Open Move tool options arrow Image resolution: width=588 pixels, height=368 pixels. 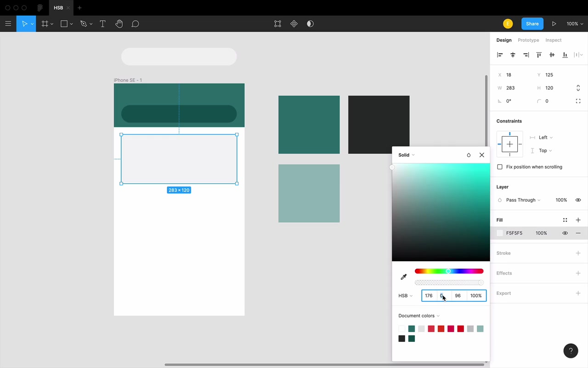[32, 24]
